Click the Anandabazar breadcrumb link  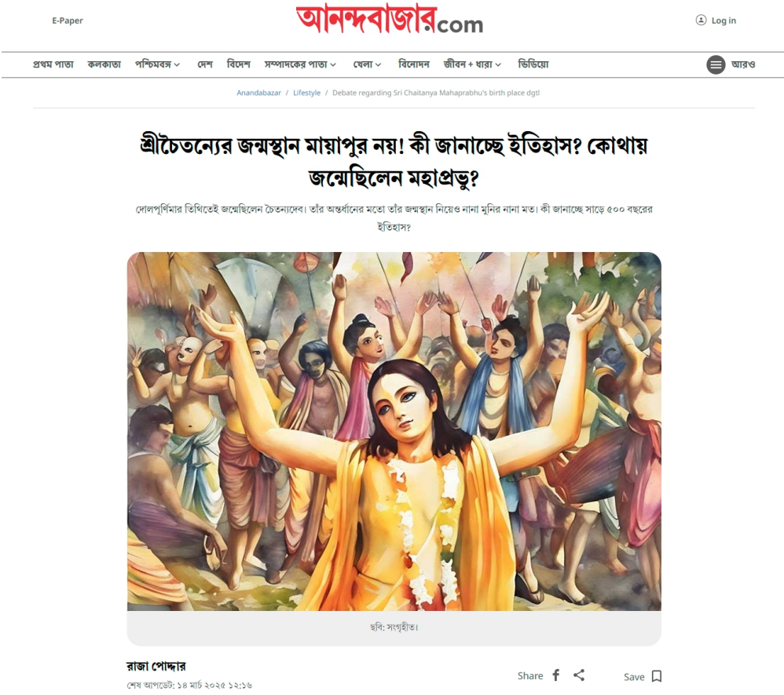coord(258,93)
